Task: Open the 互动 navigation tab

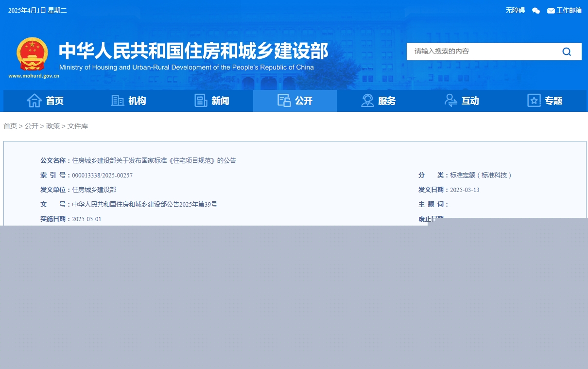Action: [461, 101]
